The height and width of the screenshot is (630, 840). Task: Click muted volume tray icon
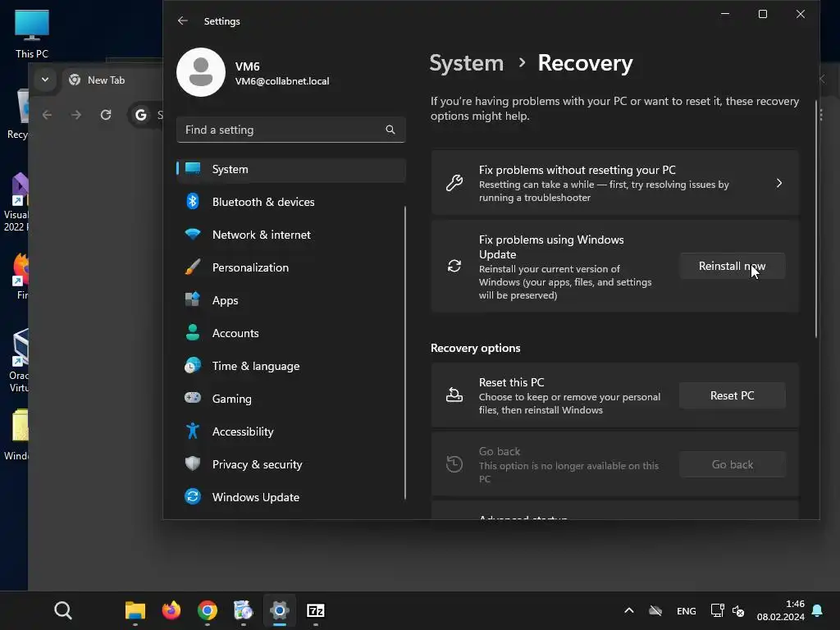738,610
